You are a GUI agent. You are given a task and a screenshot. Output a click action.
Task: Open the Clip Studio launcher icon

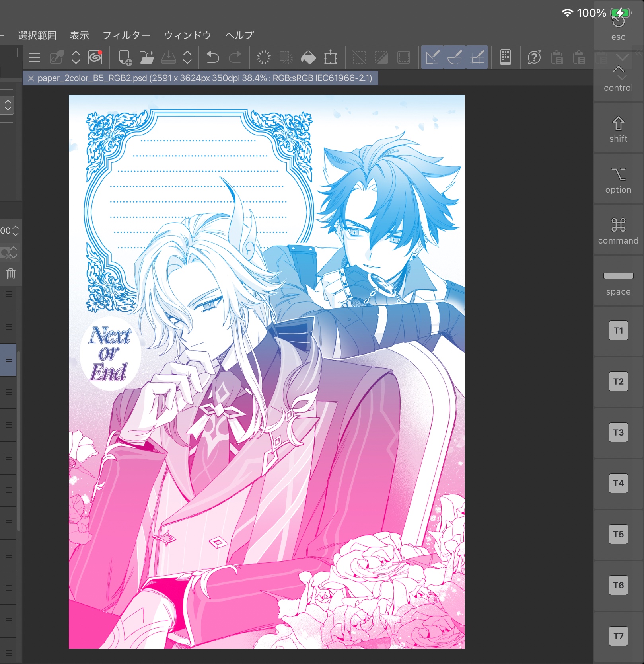click(95, 58)
